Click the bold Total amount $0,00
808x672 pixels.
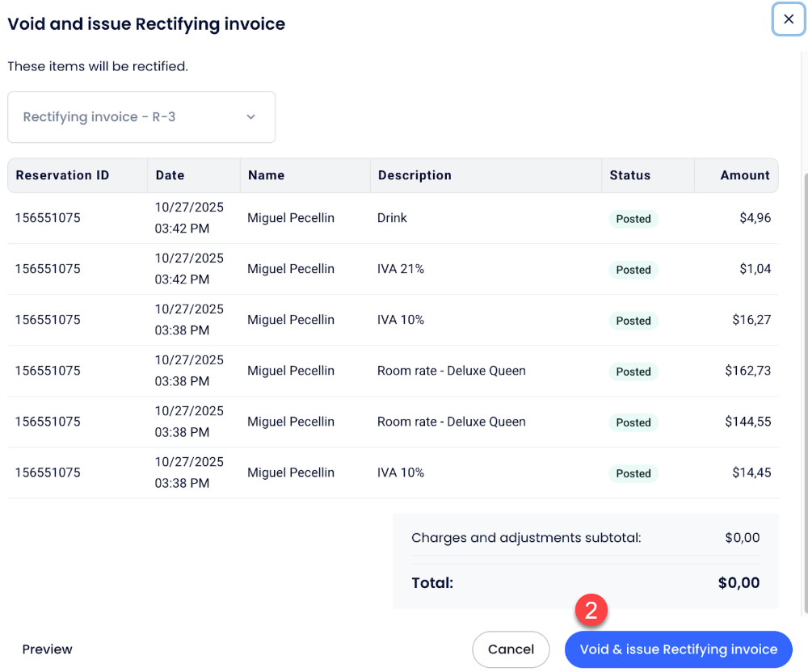(739, 583)
